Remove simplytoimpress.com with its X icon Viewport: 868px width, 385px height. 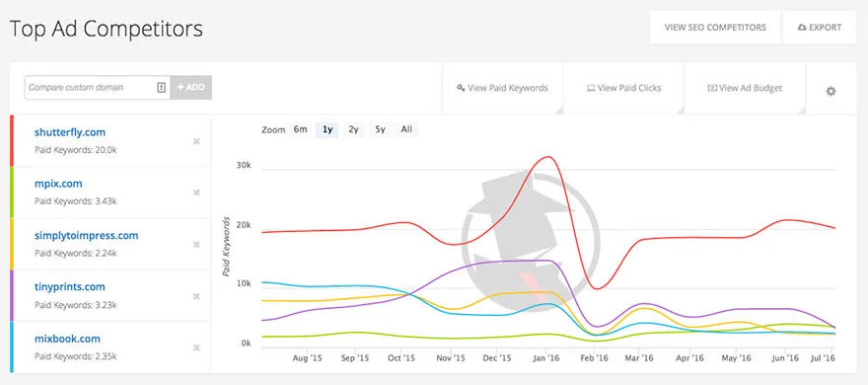click(x=196, y=244)
